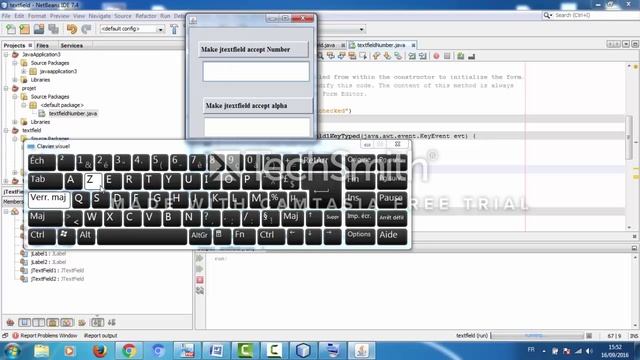
Task: Select textfieldNumber.java in project tree
Action: pyautogui.click(x=73, y=113)
